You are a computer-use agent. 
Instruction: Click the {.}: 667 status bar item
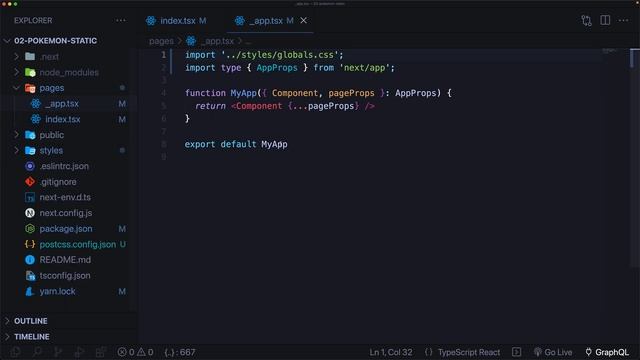[180, 352]
